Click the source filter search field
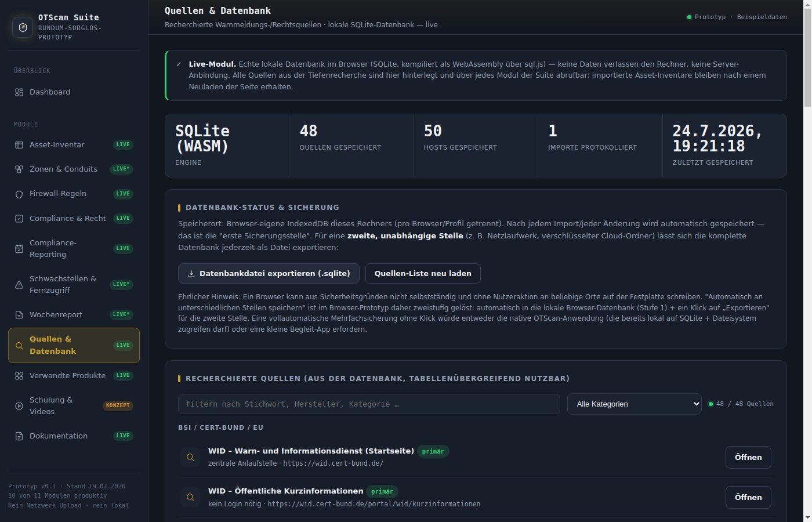This screenshot has width=812, height=522. 369,404
